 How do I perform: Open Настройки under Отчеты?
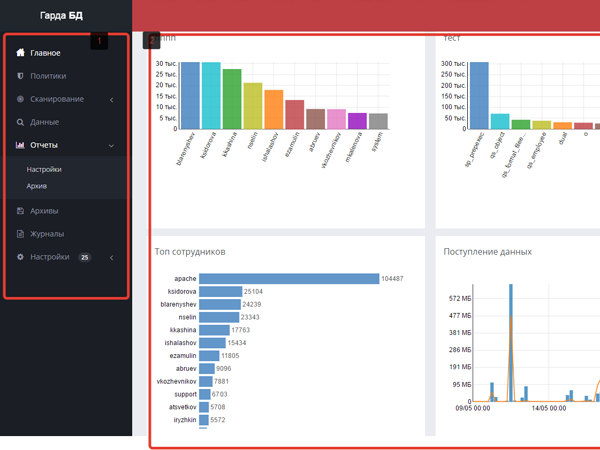pos(44,169)
